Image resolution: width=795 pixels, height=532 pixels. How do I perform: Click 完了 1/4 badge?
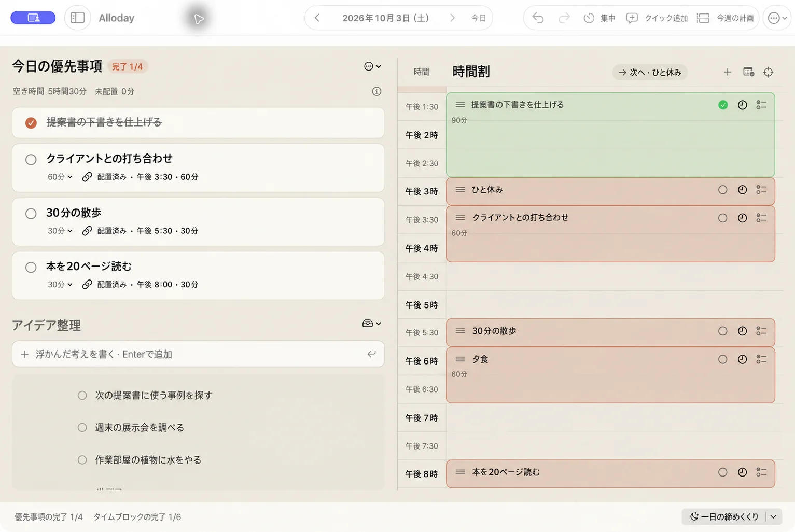[127, 66]
